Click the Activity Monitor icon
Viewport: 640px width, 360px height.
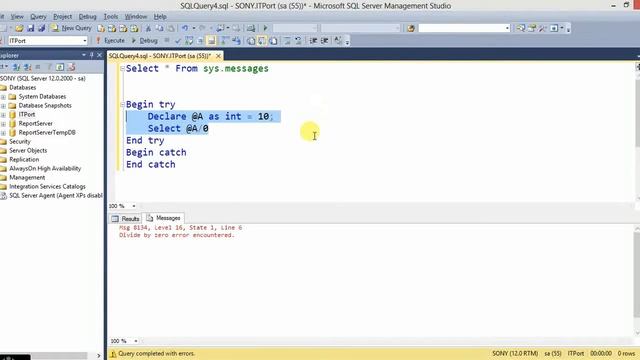[x=251, y=28]
